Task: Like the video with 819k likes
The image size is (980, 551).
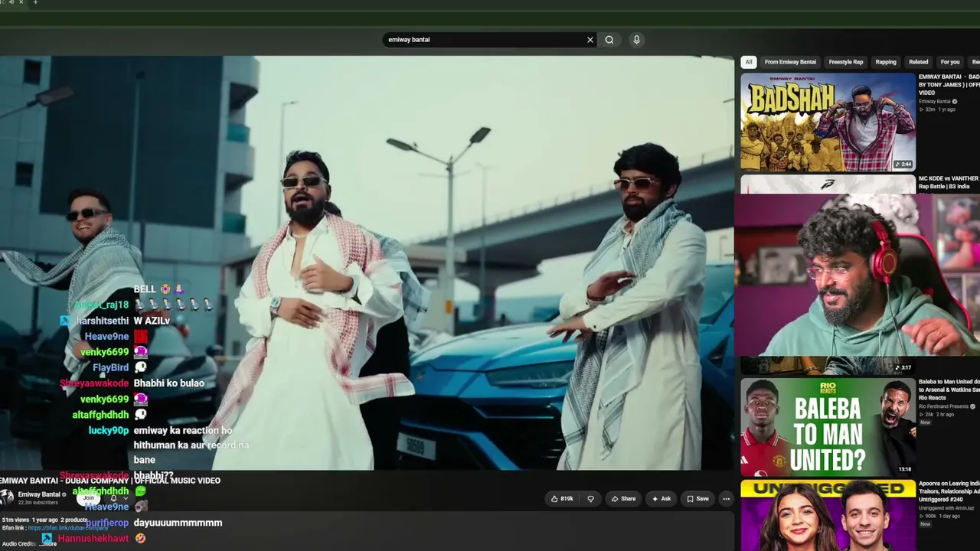Action: pos(562,499)
